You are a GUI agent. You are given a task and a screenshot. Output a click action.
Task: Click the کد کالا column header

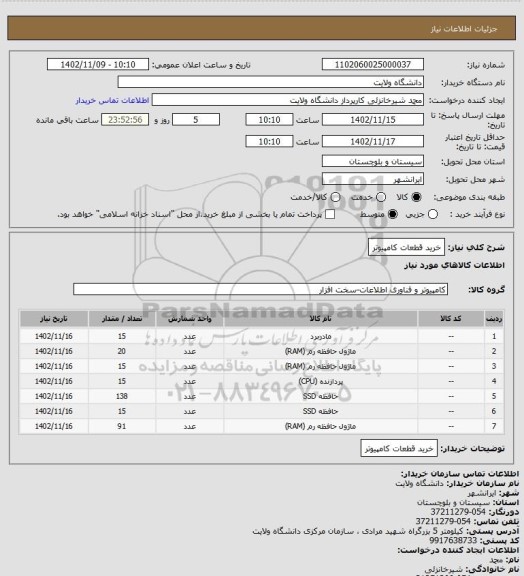click(451, 319)
